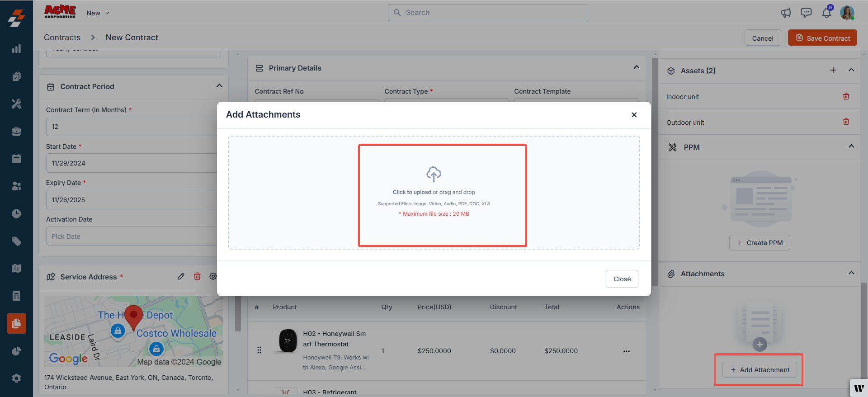The width and height of the screenshot is (868, 397).
Task: Collapse the Contract Period section
Action: tap(219, 86)
